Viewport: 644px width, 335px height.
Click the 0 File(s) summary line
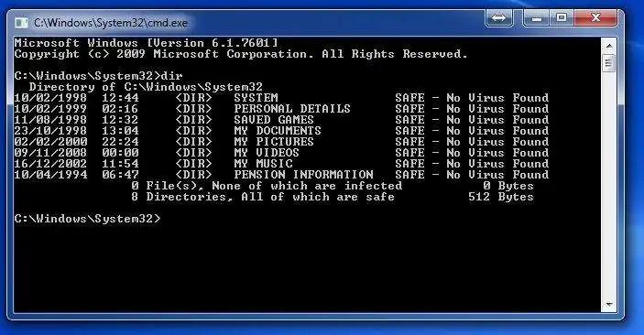pos(267,186)
